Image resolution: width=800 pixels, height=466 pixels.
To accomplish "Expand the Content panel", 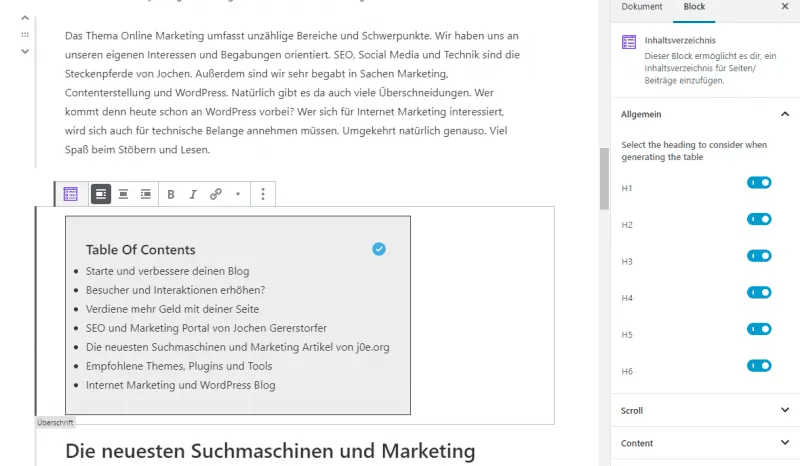I will pos(705,443).
